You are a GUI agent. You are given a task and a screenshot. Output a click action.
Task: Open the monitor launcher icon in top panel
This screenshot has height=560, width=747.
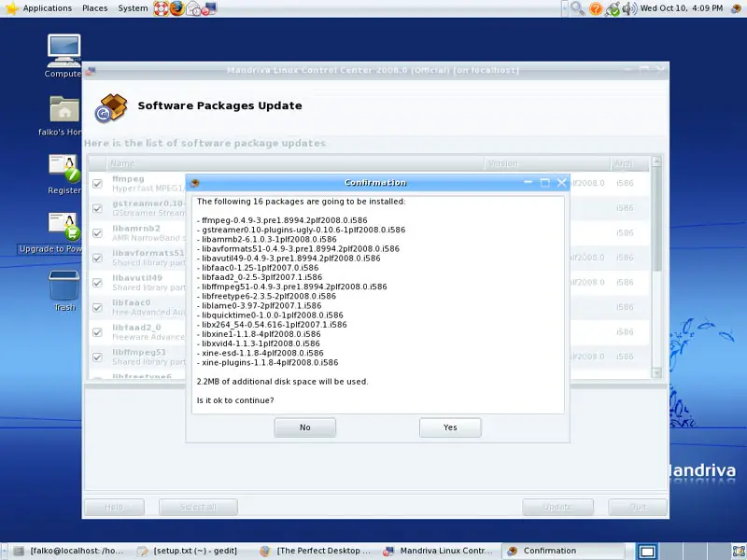pos(209,8)
